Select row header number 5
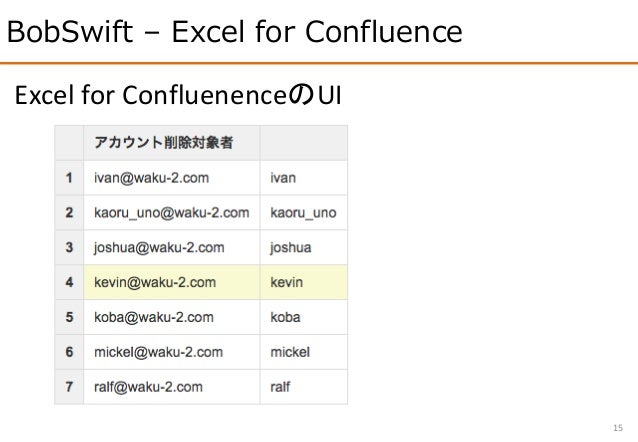Viewport: 638px width, 442px height. pyautogui.click(x=69, y=317)
